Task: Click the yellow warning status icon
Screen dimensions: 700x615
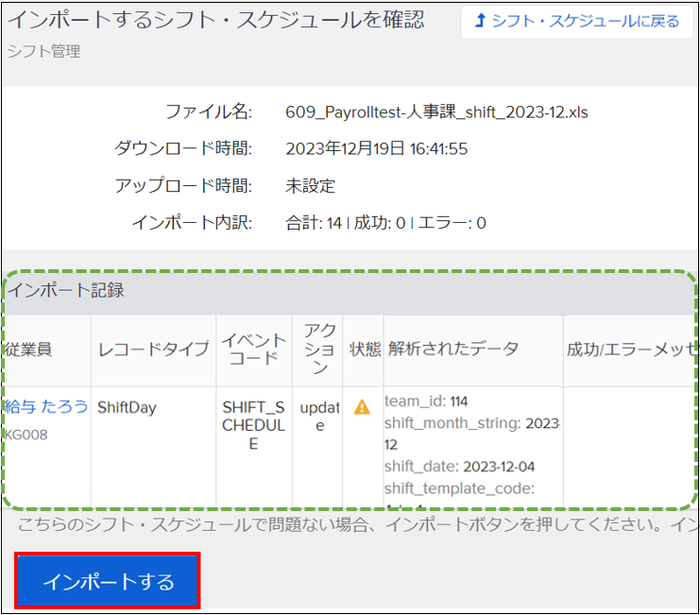Action: coord(362,407)
